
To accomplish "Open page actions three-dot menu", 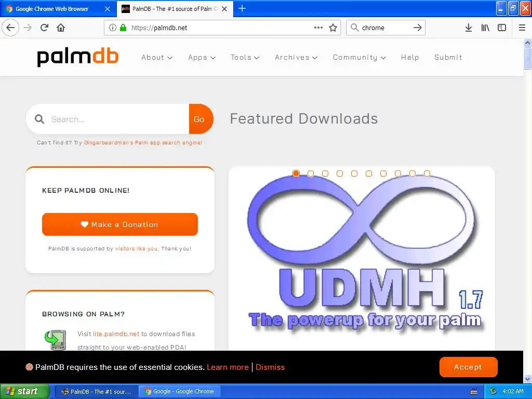I will click(318, 28).
